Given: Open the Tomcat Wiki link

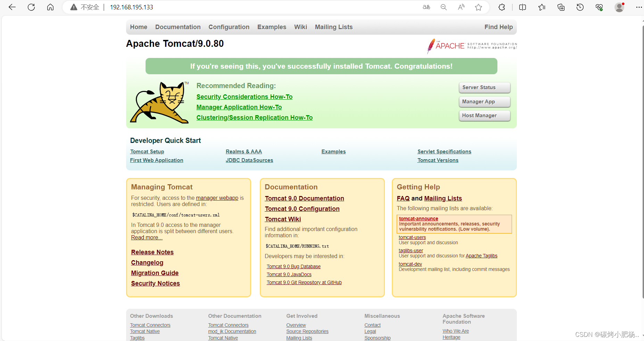Looking at the screenshot, I should 283,219.
